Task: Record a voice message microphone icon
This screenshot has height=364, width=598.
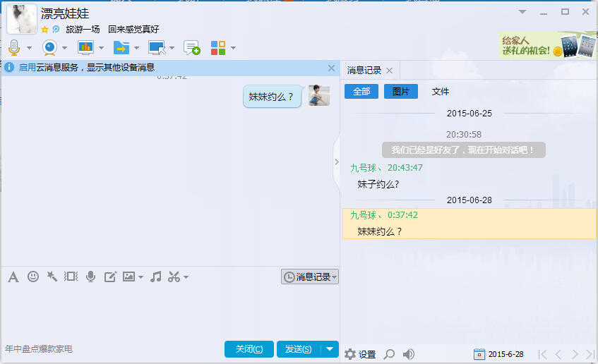Action: coord(90,277)
